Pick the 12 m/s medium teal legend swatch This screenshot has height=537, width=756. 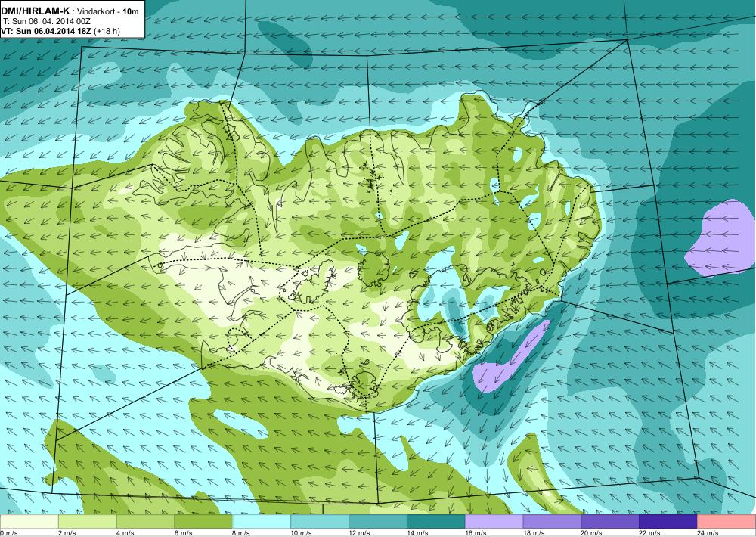pyautogui.click(x=378, y=522)
